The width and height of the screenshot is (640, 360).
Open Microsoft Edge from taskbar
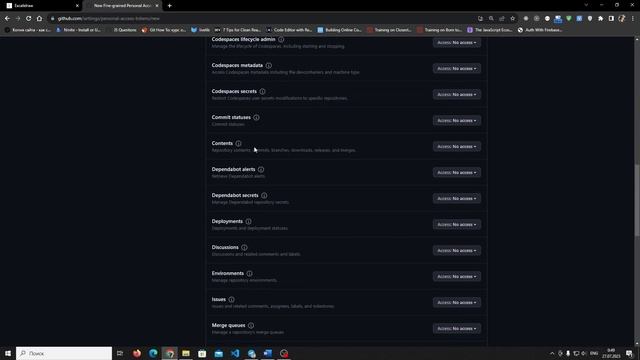coord(153,353)
